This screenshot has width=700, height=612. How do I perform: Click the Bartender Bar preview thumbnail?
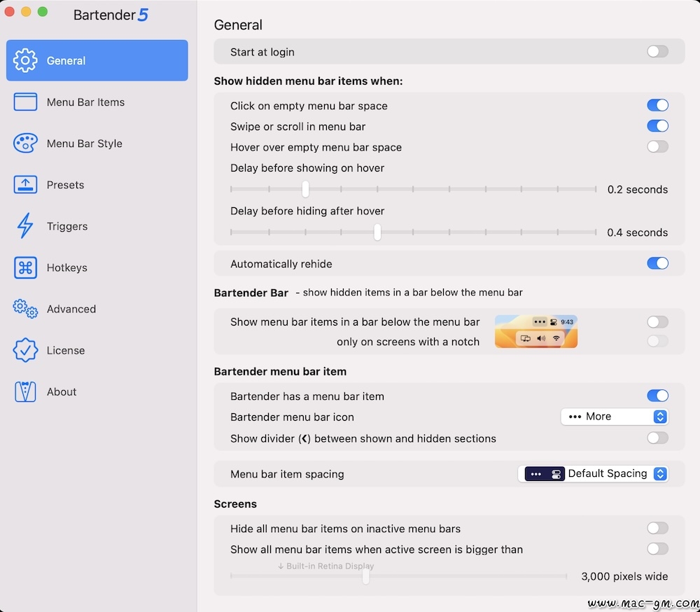[535, 331]
